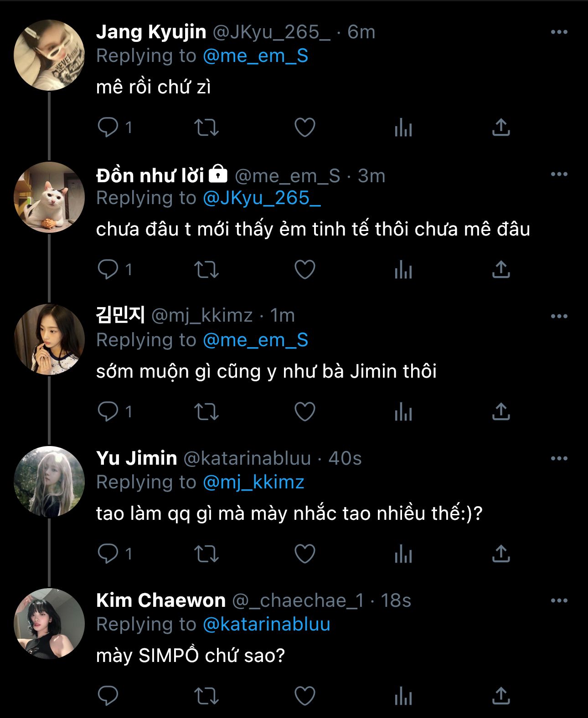This screenshot has height=718, width=588.
Task: Open the @JKyu_265_ mention link
Action: click(262, 198)
